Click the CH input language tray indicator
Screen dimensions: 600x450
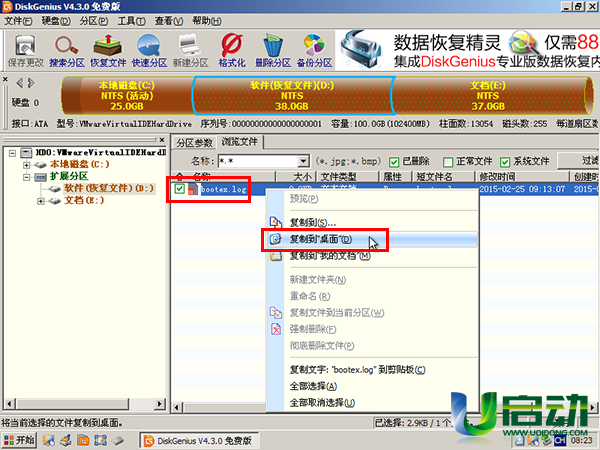(x=559, y=440)
